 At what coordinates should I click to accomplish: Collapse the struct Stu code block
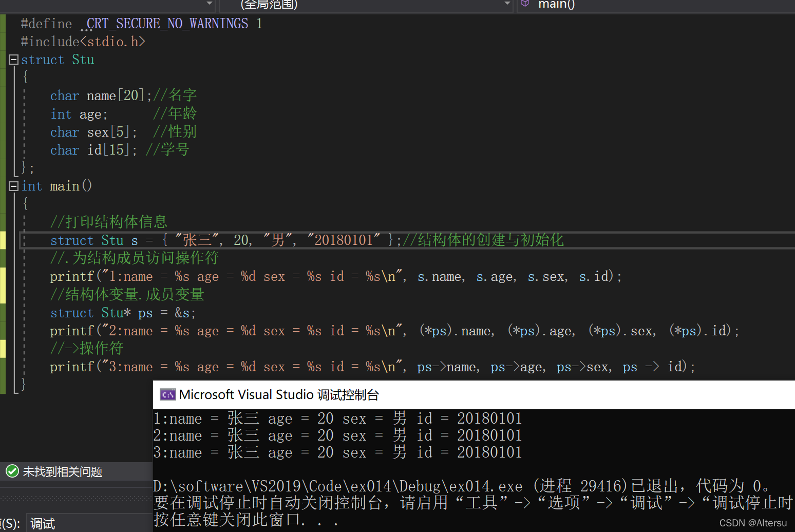tap(14, 60)
